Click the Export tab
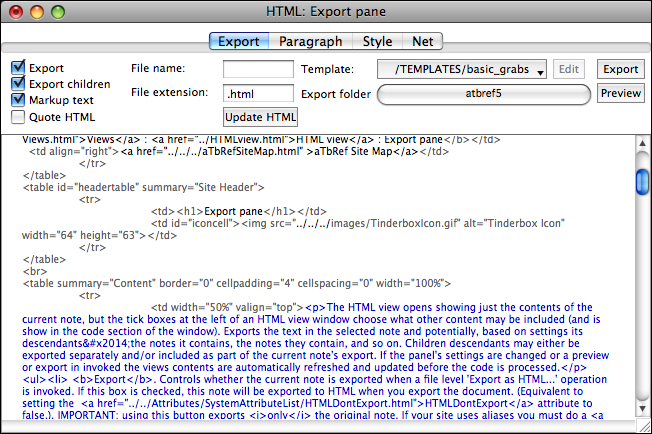This screenshot has height=434, width=652. point(240,42)
